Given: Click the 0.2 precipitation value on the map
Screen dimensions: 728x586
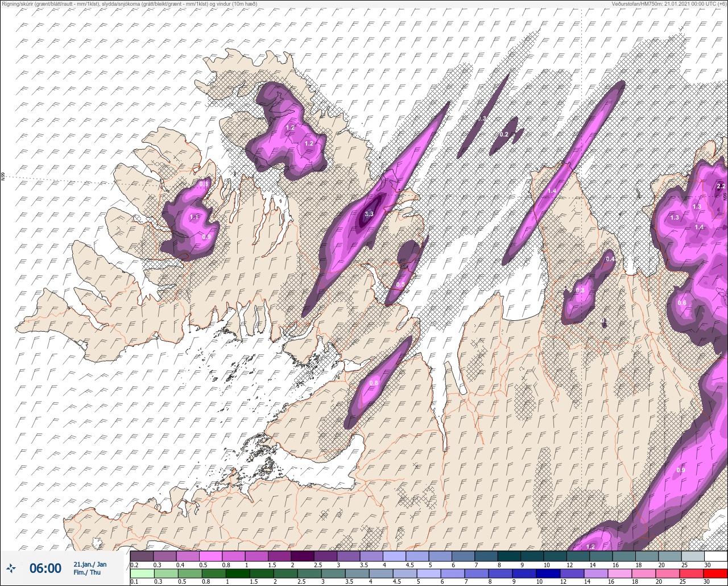Looking at the screenshot, I should [503, 134].
